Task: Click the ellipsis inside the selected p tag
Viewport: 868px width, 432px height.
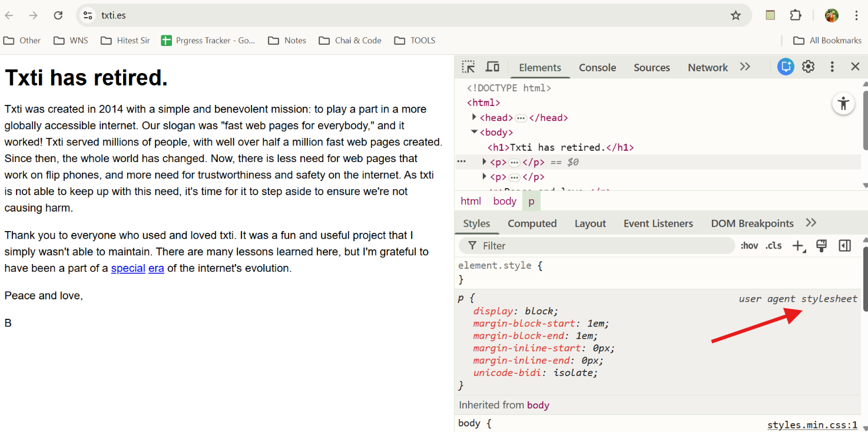Action: click(514, 162)
